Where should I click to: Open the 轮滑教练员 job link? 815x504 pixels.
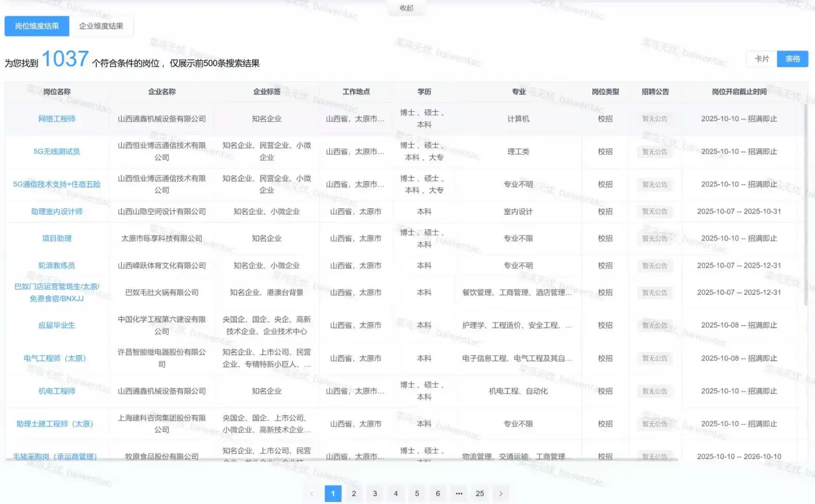tap(56, 266)
